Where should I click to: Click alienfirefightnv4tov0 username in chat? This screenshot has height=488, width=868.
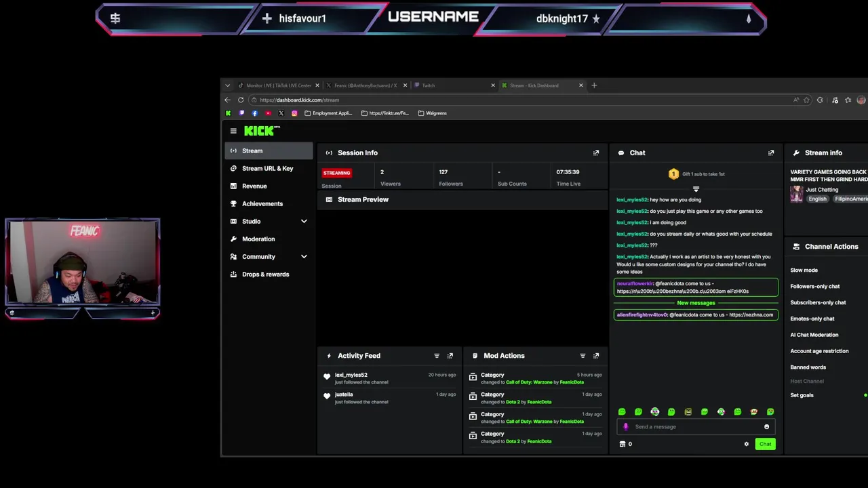coord(642,315)
